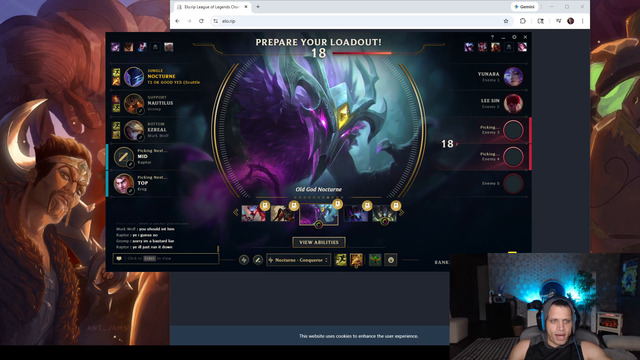This screenshot has height=360, width=640.
Task: Click gold badge on second skin thumbnail
Action: [293, 205]
